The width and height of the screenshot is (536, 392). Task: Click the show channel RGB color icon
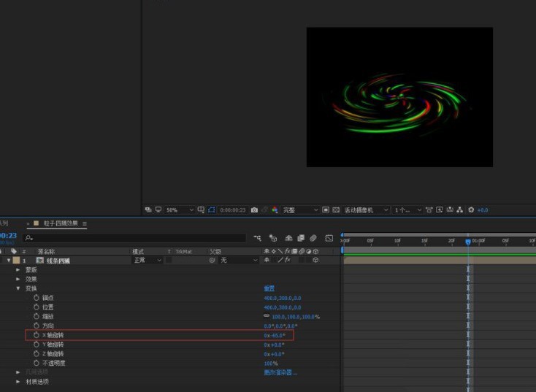(275, 210)
